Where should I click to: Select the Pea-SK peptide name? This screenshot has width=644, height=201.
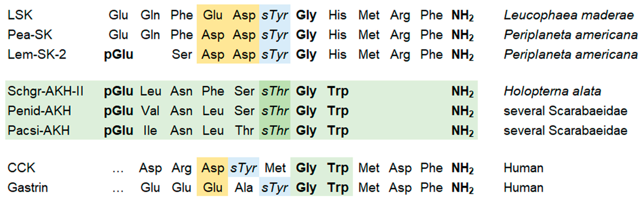[x=30, y=35]
